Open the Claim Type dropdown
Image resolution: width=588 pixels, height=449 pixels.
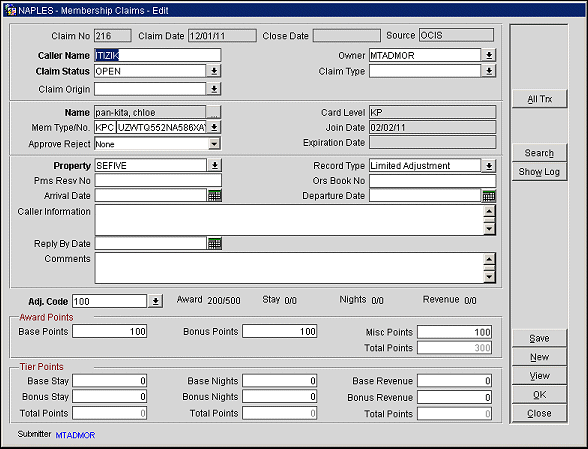489,71
